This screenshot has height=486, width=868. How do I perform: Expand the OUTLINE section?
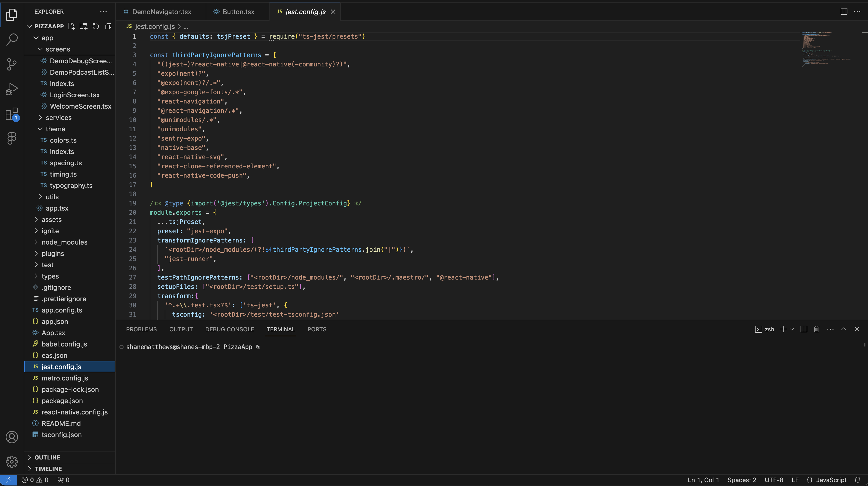(x=47, y=457)
